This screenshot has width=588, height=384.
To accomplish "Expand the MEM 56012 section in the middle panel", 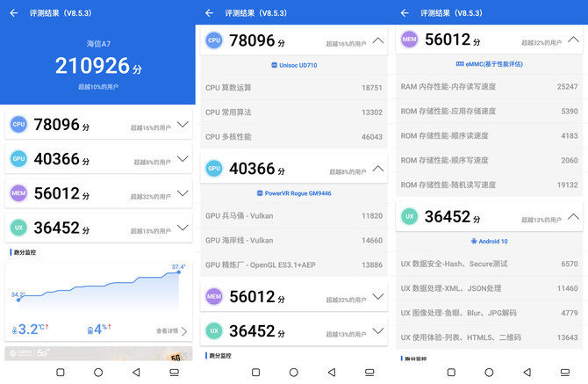I will click(378, 296).
